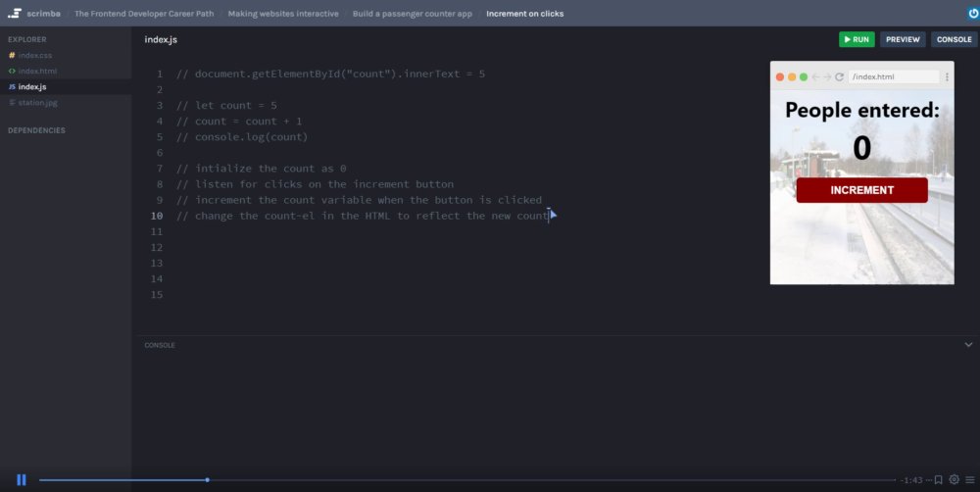This screenshot has width=980, height=492.
Task: Click Increment on clicks breadcrumb
Action: (x=525, y=13)
